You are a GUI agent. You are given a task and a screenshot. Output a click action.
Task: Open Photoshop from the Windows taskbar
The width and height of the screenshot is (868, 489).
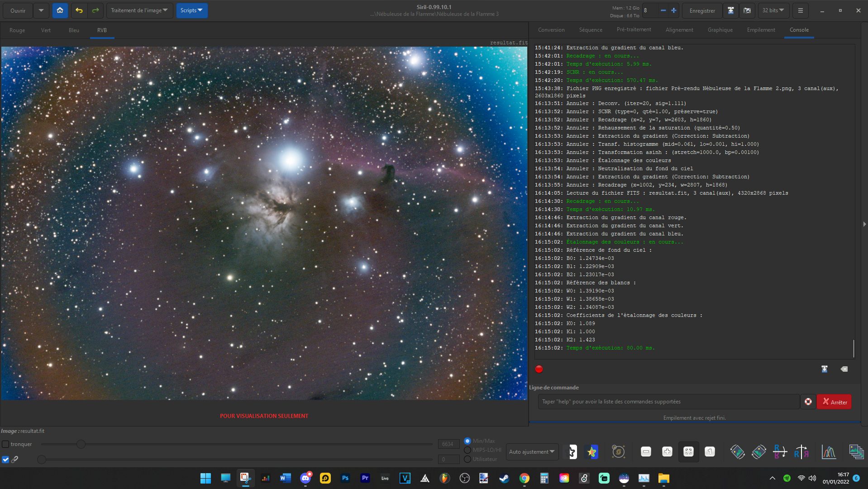(x=345, y=478)
